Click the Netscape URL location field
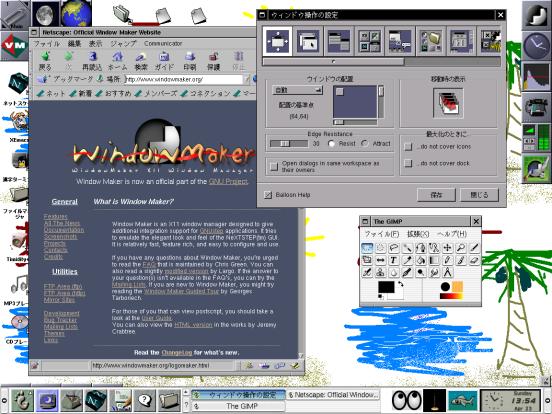 point(184,79)
